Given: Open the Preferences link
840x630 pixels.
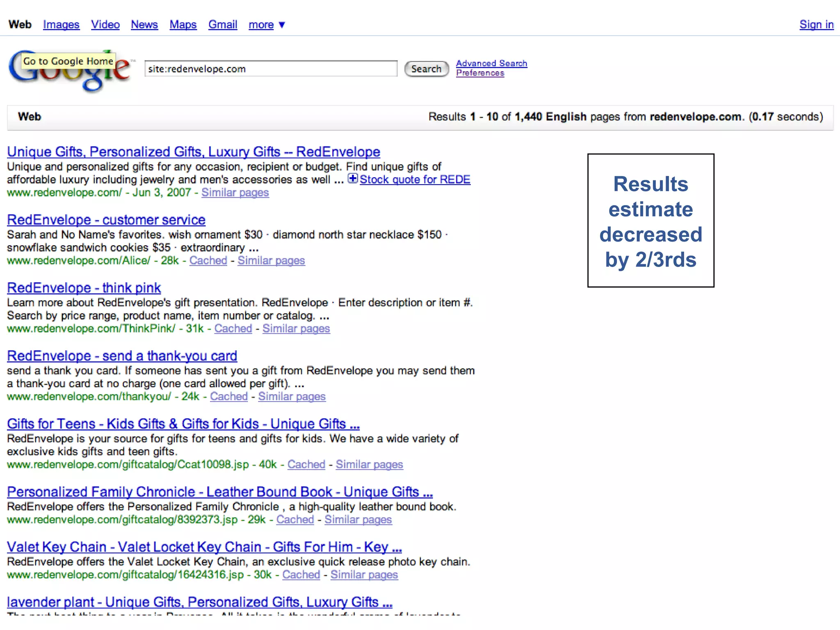Looking at the screenshot, I should pos(480,73).
